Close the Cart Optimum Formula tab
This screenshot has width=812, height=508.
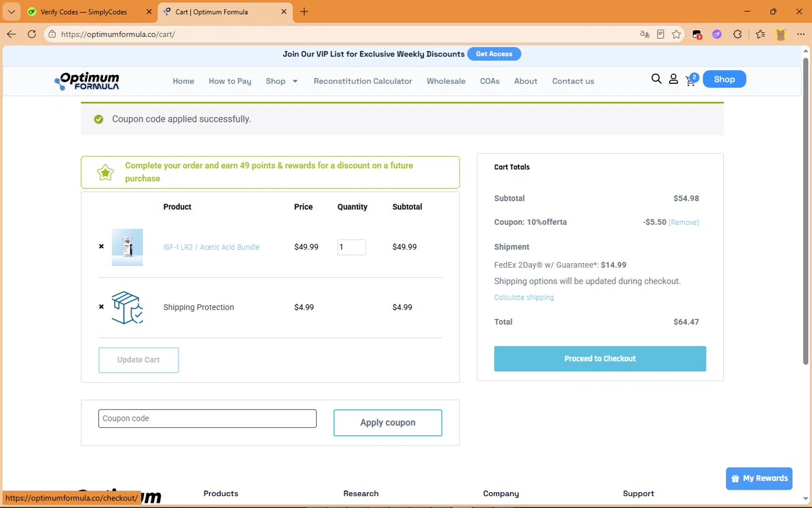[284, 12]
